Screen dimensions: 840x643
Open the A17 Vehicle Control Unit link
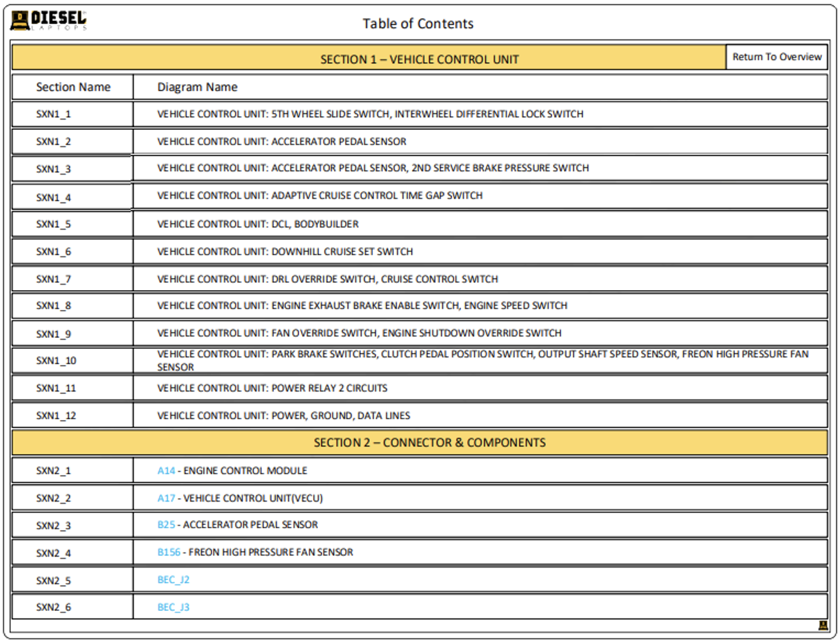point(166,498)
